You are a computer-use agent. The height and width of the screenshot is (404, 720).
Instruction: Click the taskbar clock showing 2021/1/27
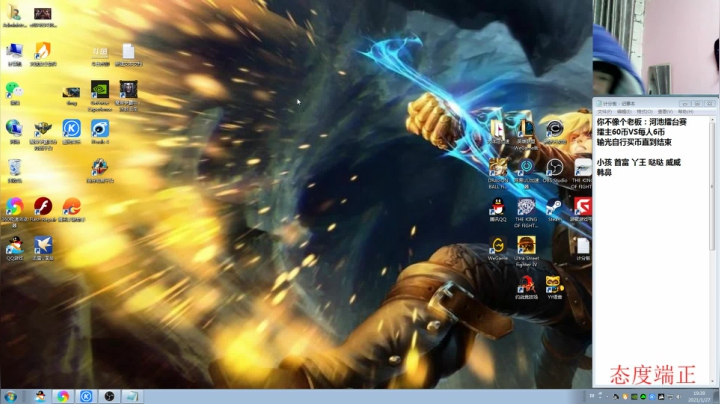[699, 397]
